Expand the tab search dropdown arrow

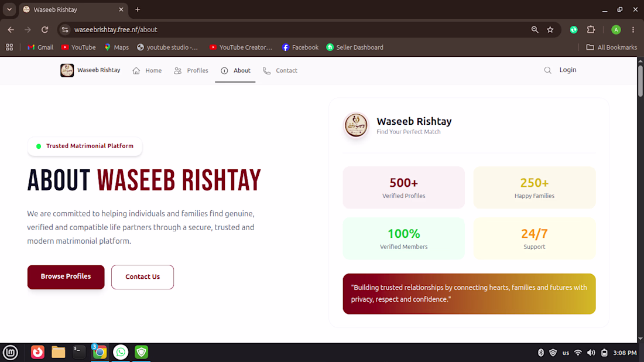tap(9, 9)
